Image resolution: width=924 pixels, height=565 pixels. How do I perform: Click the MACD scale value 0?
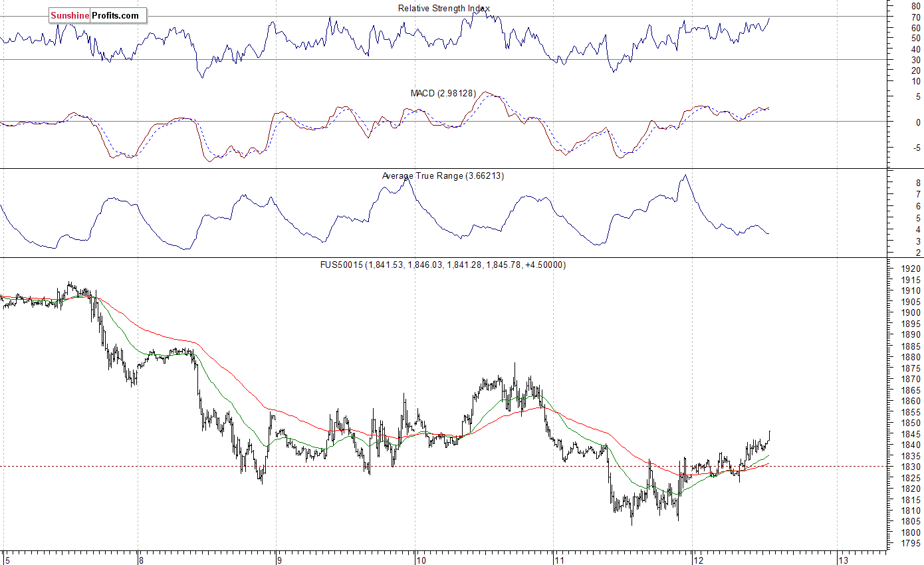click(918, 122)
